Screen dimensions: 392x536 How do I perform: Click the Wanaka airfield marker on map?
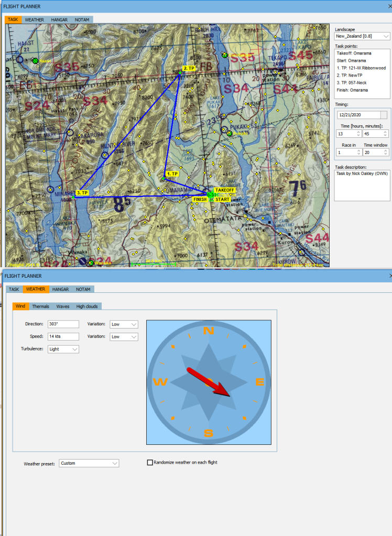(x=91, y=262)
